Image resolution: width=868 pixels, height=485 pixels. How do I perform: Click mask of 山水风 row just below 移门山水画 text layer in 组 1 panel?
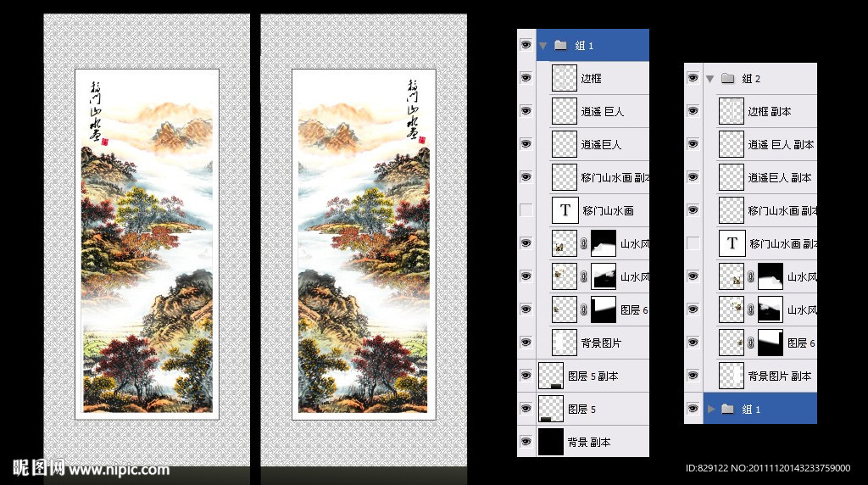pyautogui.click(x=603, y=243)
